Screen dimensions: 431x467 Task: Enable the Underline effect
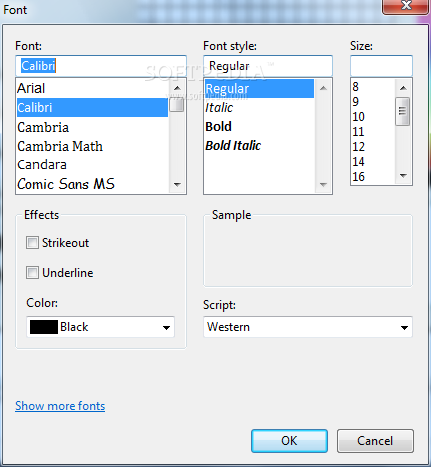pos(32,273)
